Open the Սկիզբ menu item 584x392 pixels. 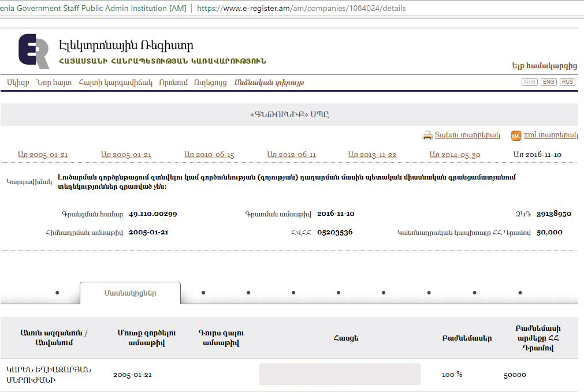point(18,83)
